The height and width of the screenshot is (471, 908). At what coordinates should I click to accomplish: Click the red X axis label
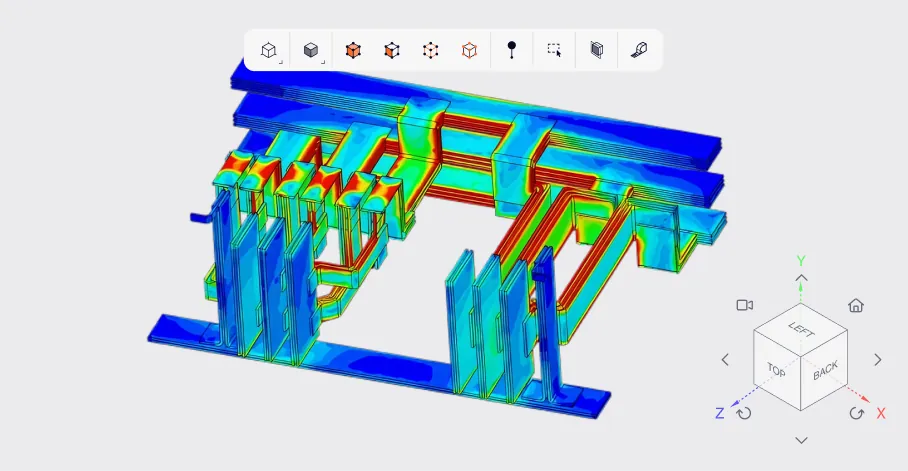(x=881, y=413)
